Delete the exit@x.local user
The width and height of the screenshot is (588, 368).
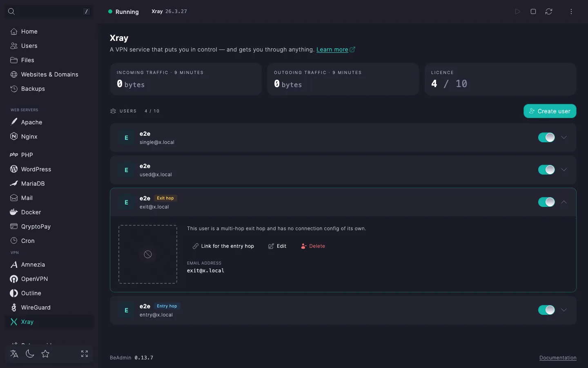313,246
